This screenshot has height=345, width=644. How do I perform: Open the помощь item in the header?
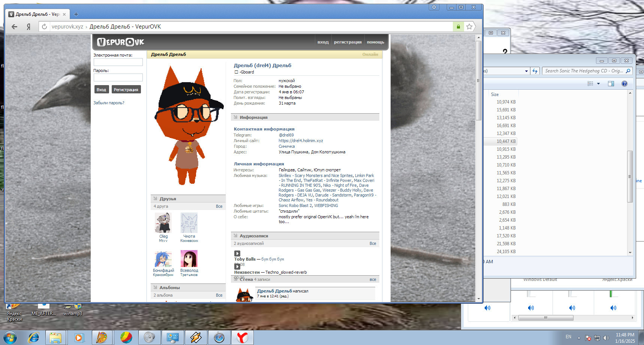(x=375, y=42)
